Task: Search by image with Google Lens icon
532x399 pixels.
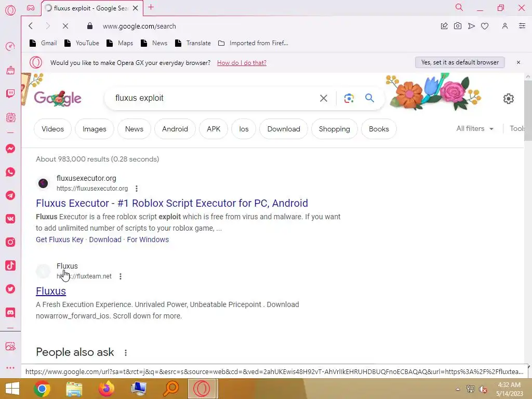Action: click(x=349, y=98)
